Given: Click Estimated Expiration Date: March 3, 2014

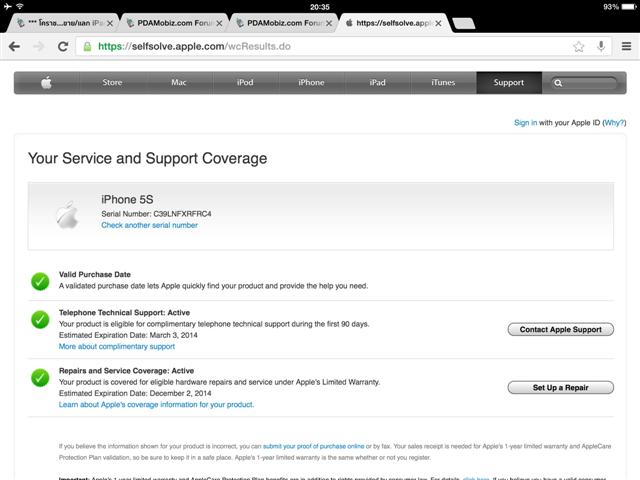Looking at the screenshot, I should click(x=128, y=335).
